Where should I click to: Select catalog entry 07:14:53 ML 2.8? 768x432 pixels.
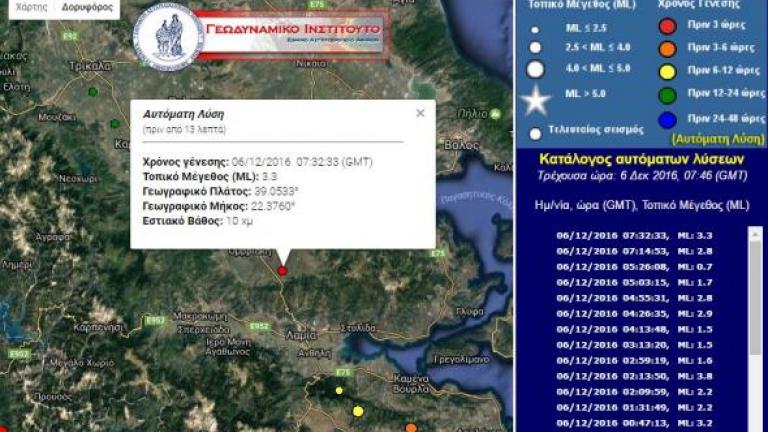(634, 251)
